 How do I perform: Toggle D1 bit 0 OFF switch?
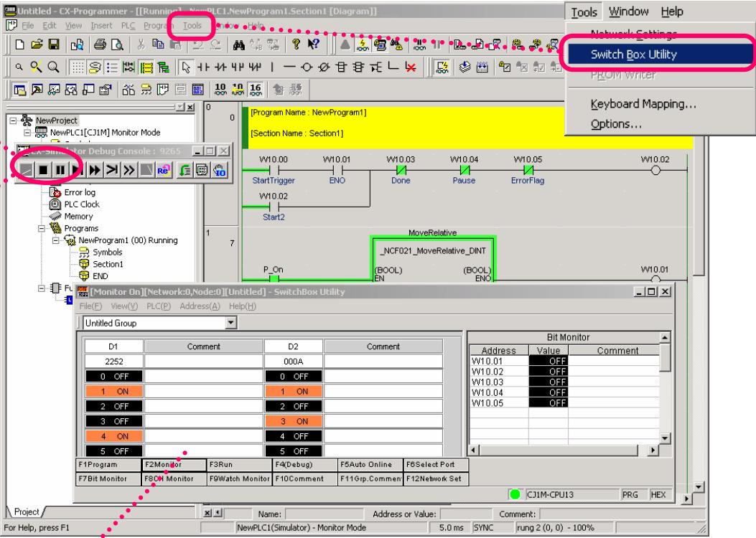[113, 376]
